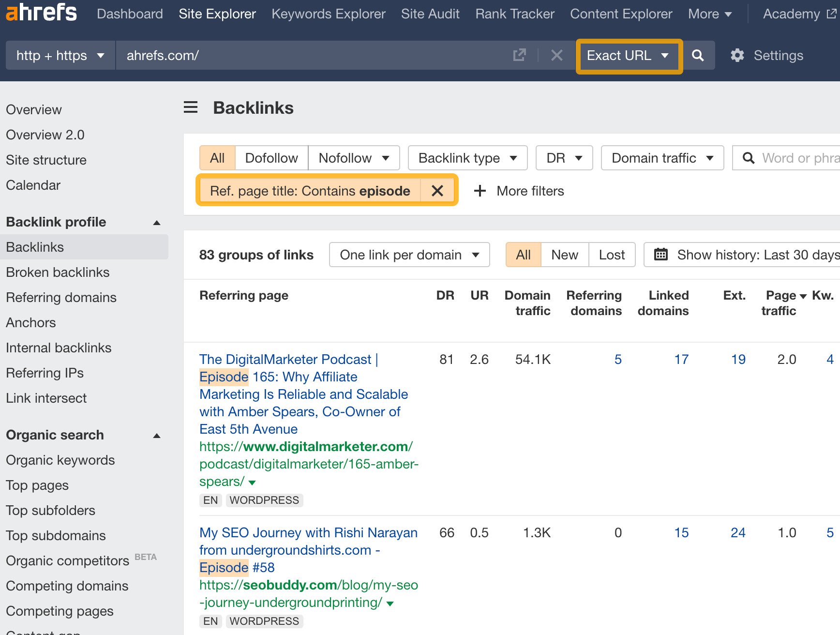Open the Domain traffic filter dropdown
Image resolution: width=840 pixels, height=635 pixels.
tap(662, 157)
